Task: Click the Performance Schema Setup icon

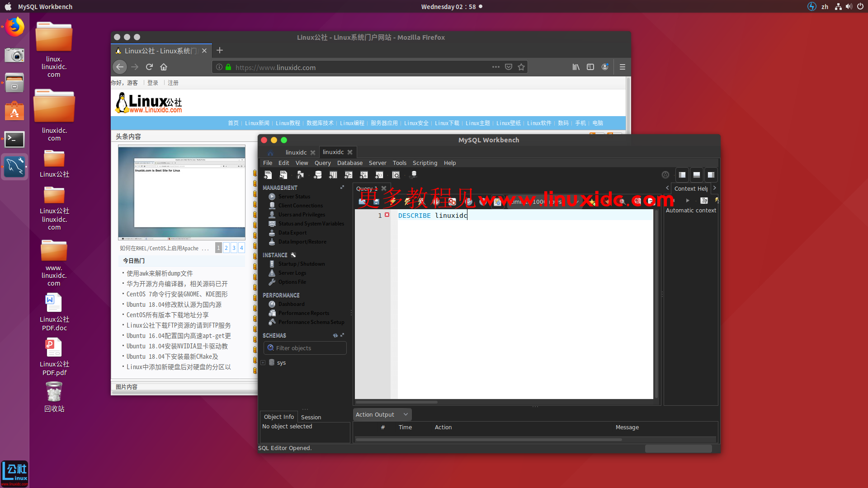Action: (271, 321)
